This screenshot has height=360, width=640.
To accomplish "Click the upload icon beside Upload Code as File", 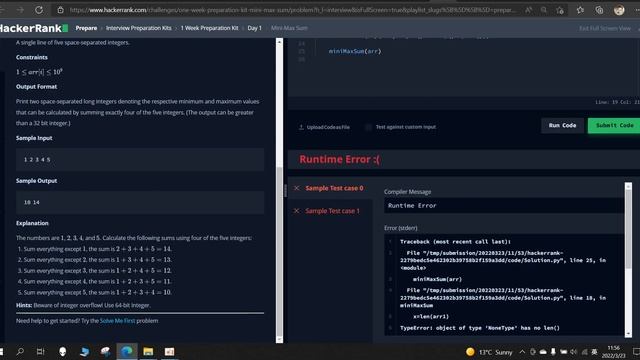I will tap(301, 127).
